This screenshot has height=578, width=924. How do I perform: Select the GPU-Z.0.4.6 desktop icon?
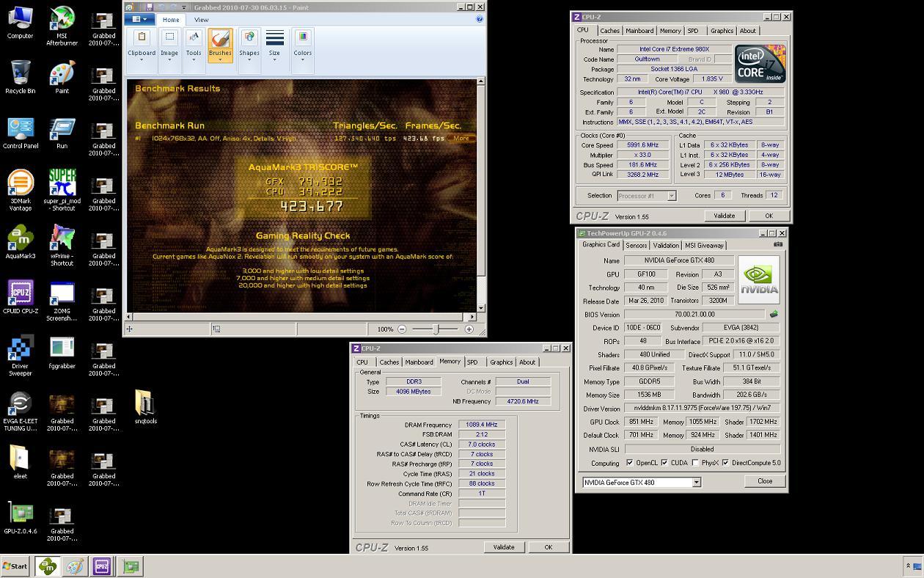coord(20,517)
